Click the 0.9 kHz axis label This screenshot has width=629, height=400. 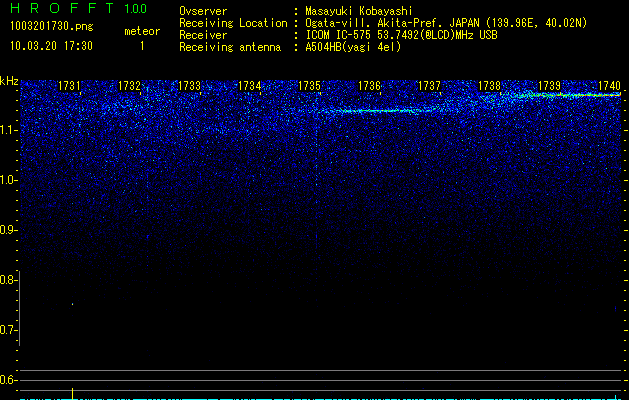(7, 230)
